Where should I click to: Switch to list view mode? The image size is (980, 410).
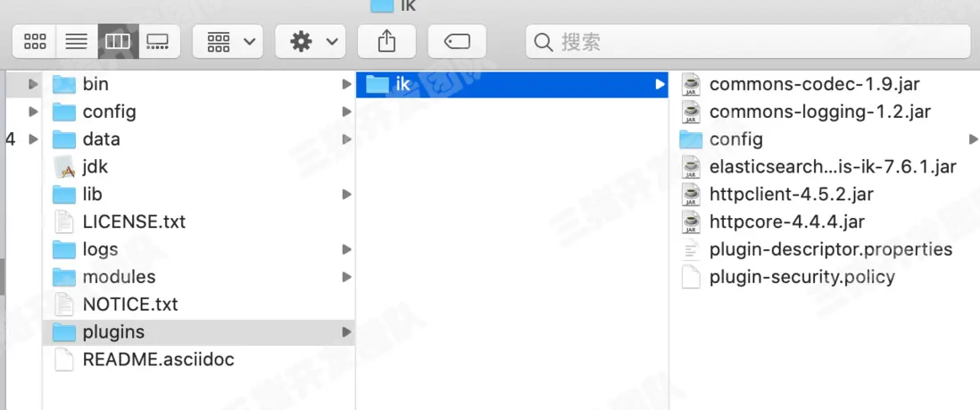pyautogui.click(x=76, y=42)
